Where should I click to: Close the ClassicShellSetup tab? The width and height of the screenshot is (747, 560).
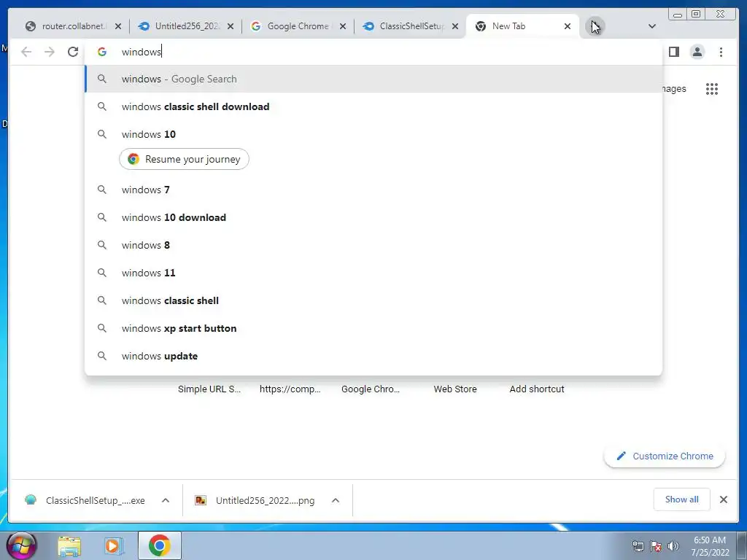pos(455,26)
